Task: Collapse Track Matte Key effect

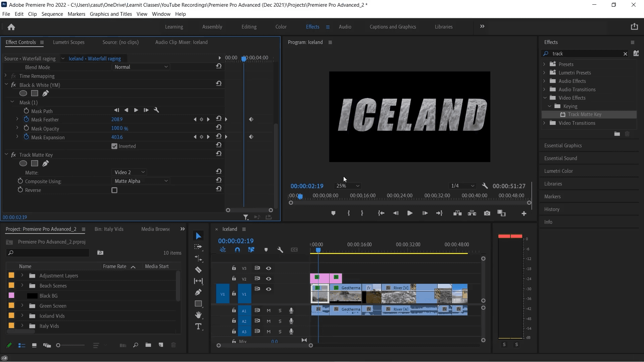Action: pyautogui.click(x=6, y=155)
